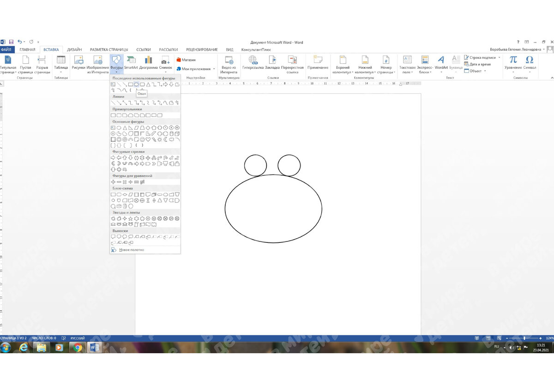Pick the right arrow block arrow shape
Image resolution: width=554 pixels, height=392 pixels.
click(x=113, y=157)
